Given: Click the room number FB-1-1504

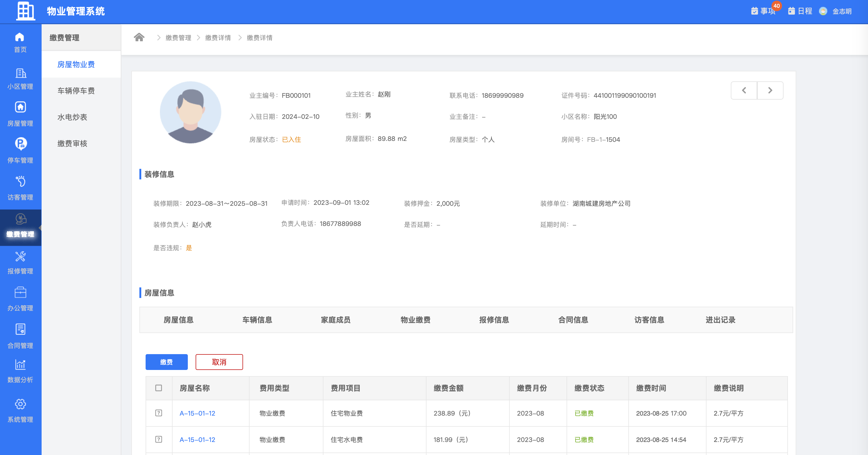Looking at the screenshot, I should click(603, 139).
